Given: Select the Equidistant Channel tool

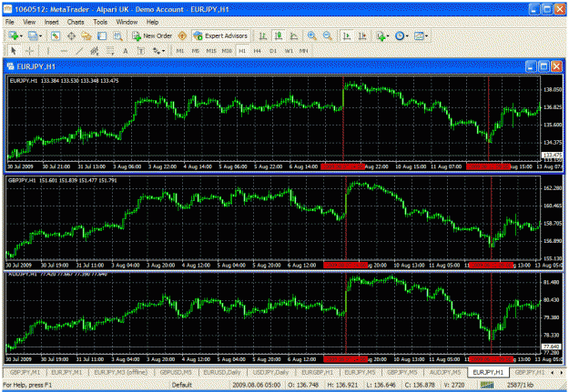Looking at the screenshot, I should pyautogui.click(x=95, y=51).
